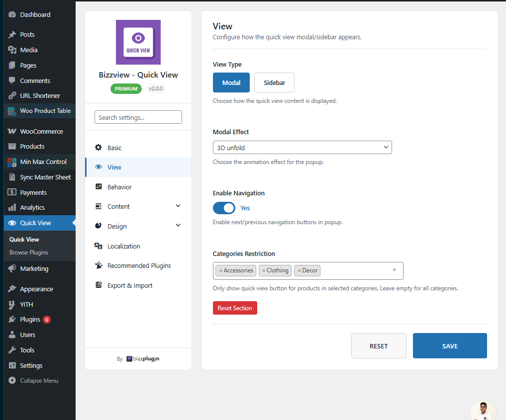Open the Export & Import tab

coord(138,286)
